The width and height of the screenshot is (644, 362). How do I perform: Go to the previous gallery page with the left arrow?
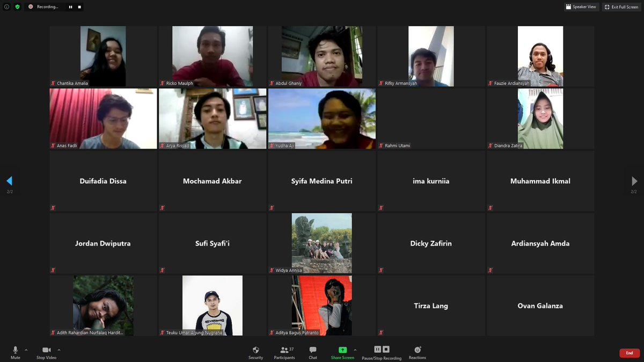pyautogui.click(x=9, y=181)
